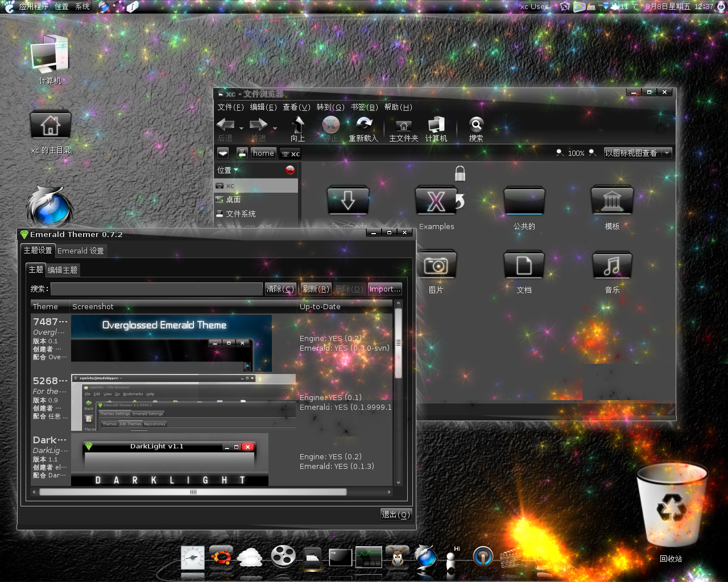Click the 刷新(R) button
This screenshot has height=582, width=728.
[316, 289]
